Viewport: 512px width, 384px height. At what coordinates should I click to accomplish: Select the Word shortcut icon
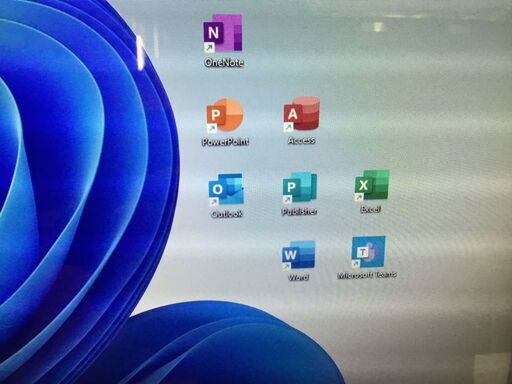298,255
